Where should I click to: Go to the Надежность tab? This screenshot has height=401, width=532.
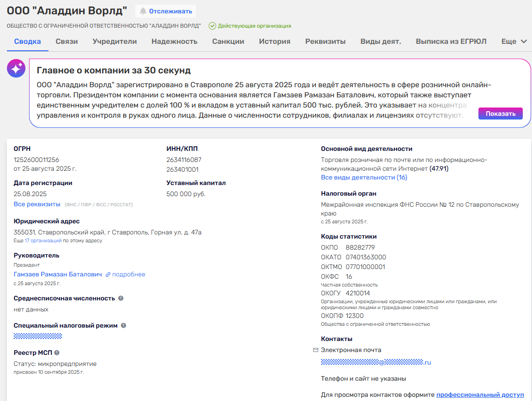[175, 42]
